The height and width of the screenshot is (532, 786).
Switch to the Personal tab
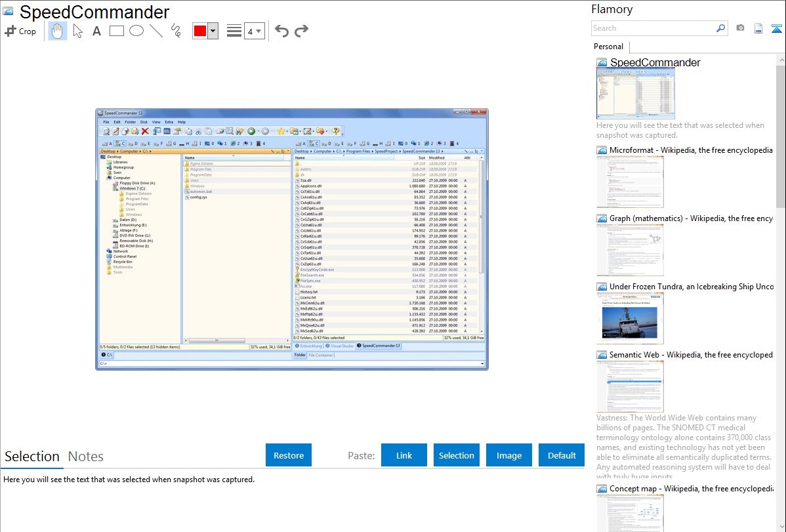(x=609, y=47)
